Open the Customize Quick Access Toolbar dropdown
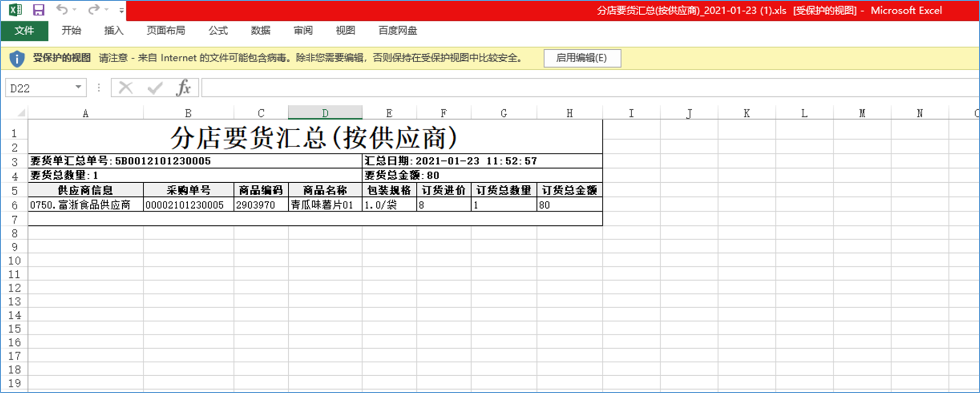980x393 pixels. (122, 10)
